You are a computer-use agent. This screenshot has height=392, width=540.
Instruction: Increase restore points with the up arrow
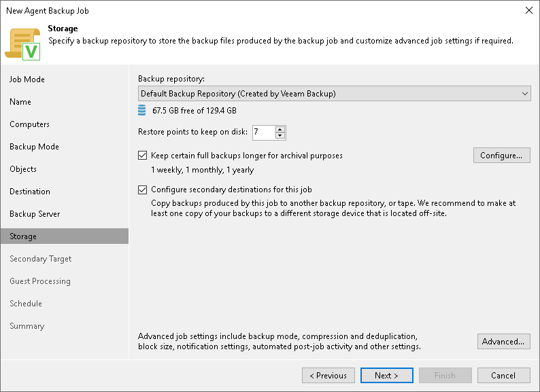coord(280,129)
